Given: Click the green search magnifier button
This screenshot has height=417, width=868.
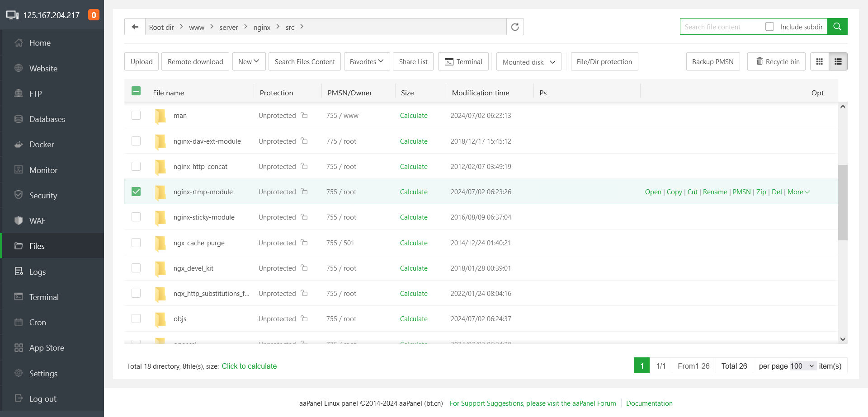Looking at the screenshot, I should (x=837, y=27).
